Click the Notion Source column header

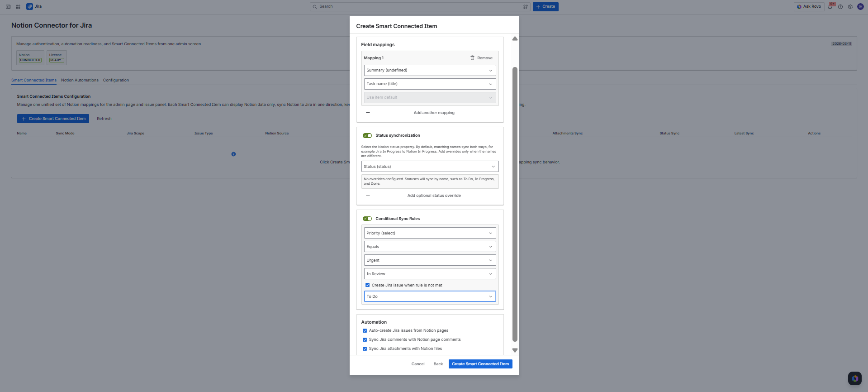(x=277, y=134)
